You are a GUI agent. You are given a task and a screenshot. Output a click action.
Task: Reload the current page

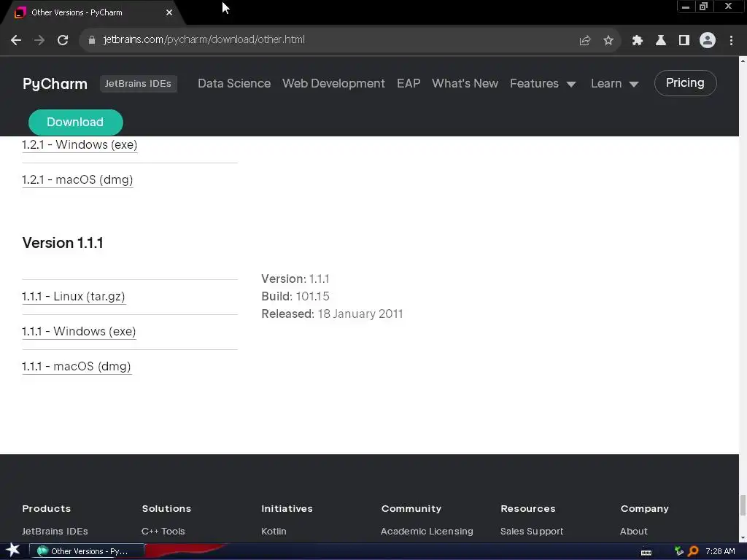point(63,40)
